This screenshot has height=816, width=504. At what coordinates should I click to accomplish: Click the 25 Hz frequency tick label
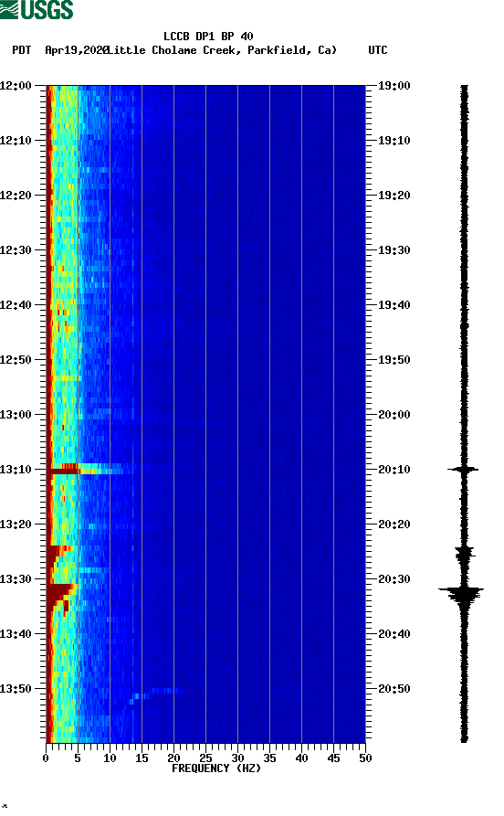[x=205, y=758]
